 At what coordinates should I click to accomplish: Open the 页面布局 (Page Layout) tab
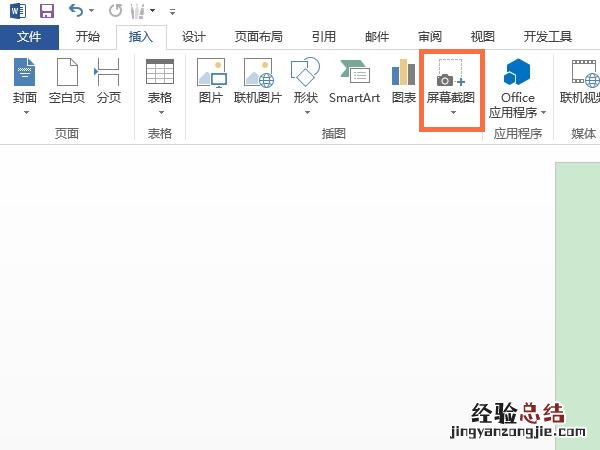[x=259, y=37]
